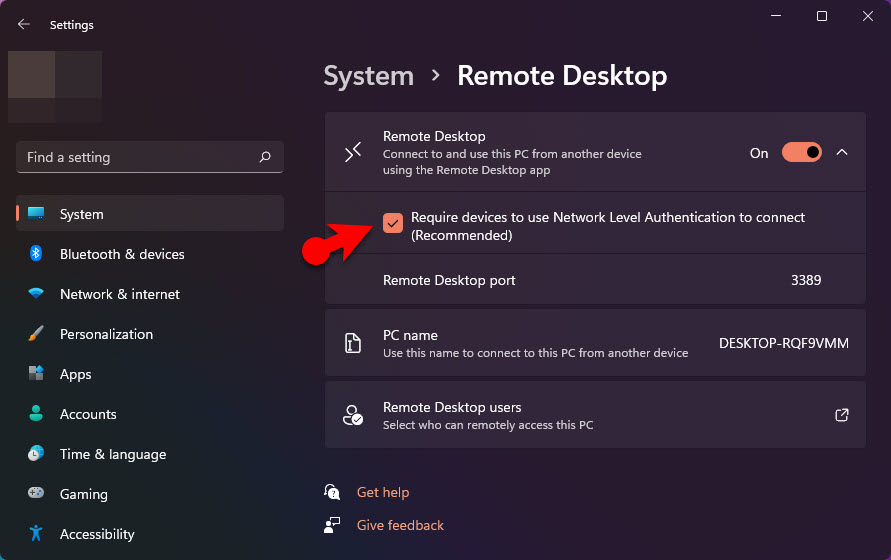Minimize the Settings window

tap(776, 16)
